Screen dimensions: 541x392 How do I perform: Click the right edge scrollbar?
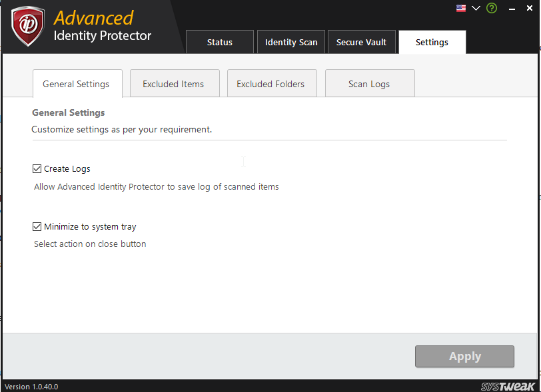[x=537, y=200]
